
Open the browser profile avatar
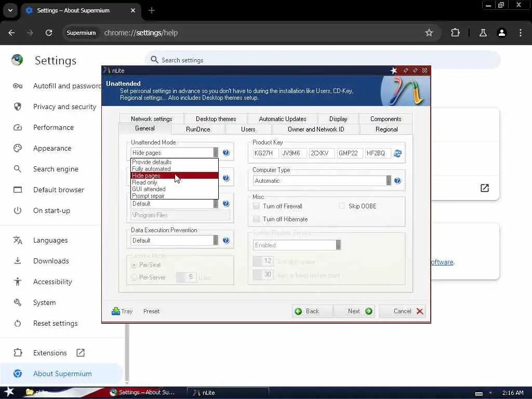click(x=502, y=33)
